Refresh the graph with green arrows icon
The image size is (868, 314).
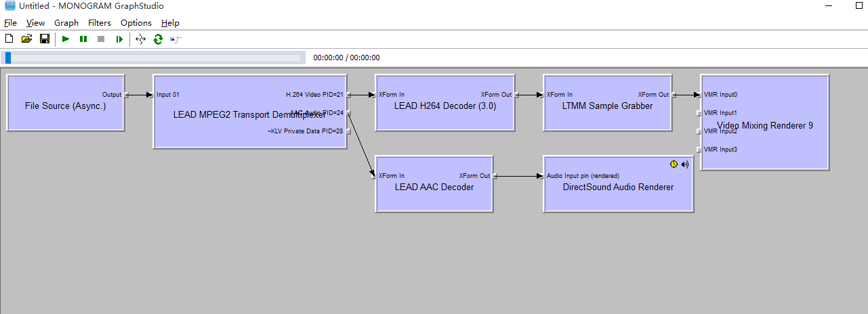pyautogui.click(x=158, y=39)
